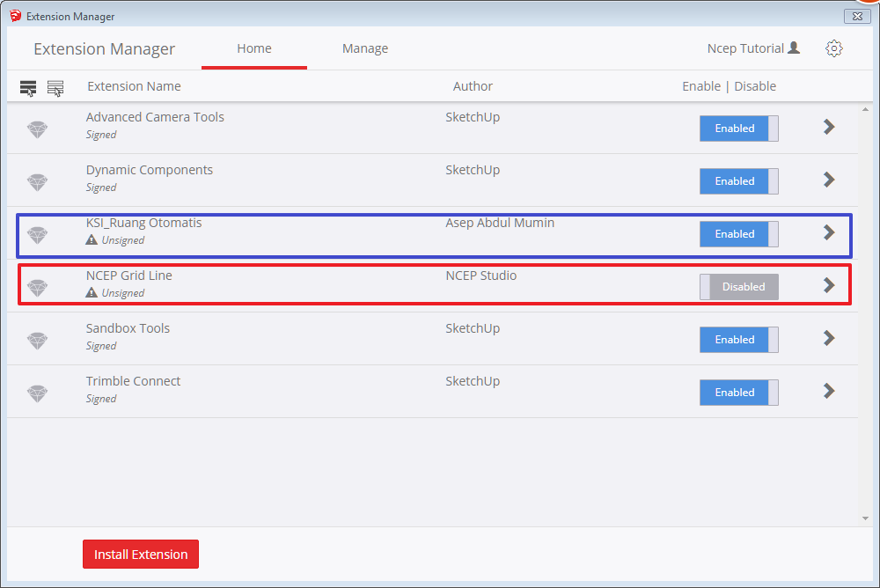Click author NCEP Studio
Image resolution: width=880 pixels, height=588 pixels.
(x=481, y=276)
